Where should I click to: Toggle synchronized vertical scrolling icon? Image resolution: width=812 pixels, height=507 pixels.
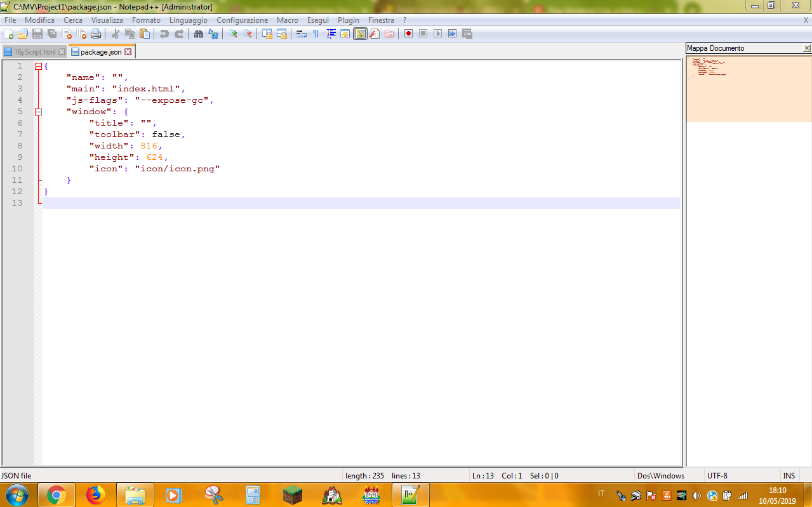point(267,34)
